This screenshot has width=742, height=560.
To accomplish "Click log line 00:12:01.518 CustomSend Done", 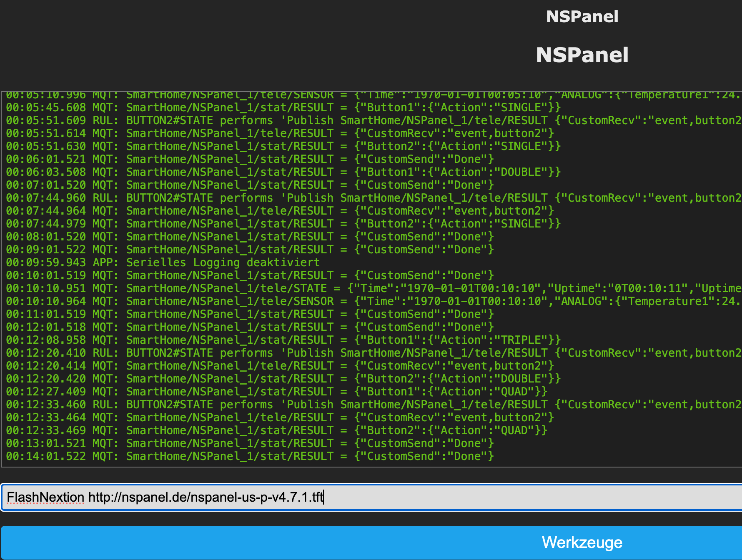I will (x=250, y=327).
